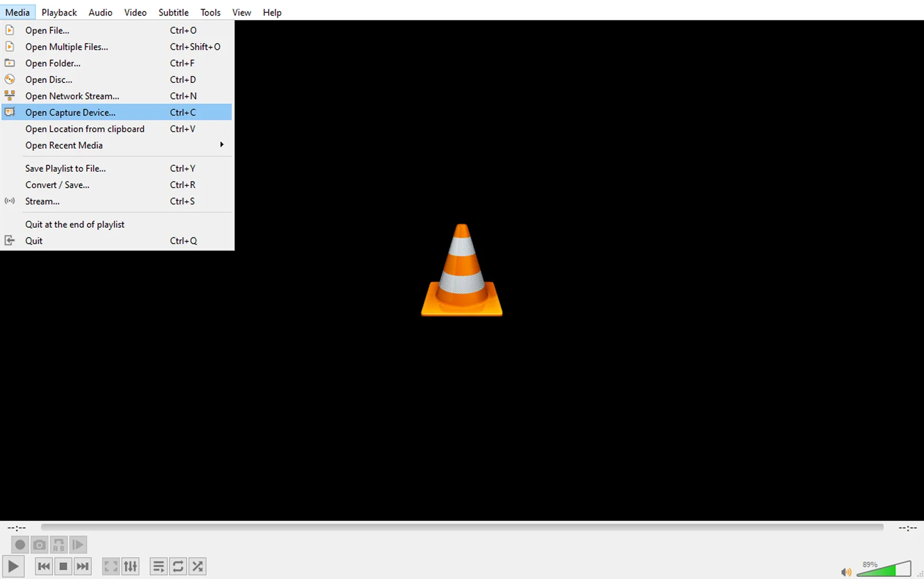Click the red Record button

pyautogui.click(x=20, y=545)
